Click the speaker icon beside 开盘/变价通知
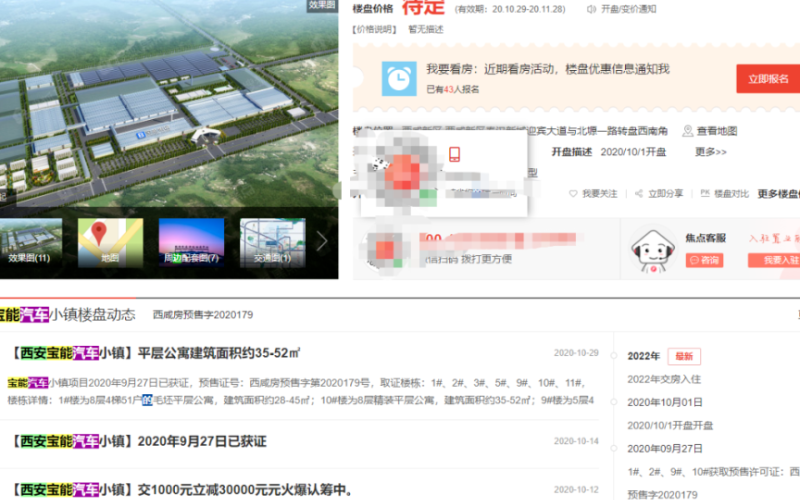The width and height of the screenshot is (800, 500). coord(591,9)
